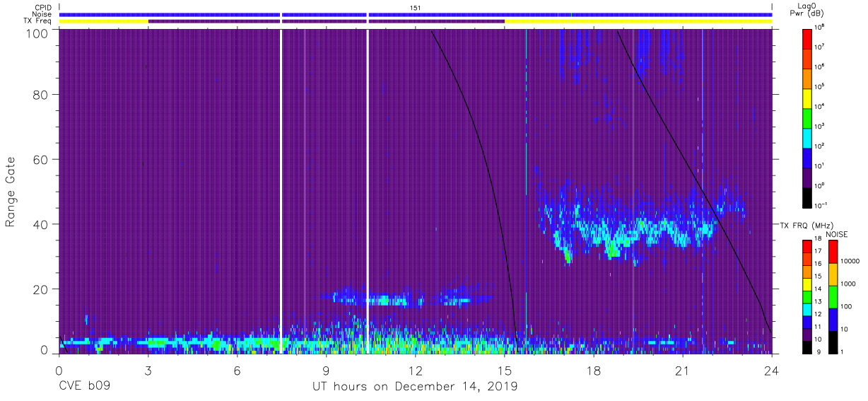The image size is (868, 401).
Task: Click UT hour tick label "18" on the x-axis
Action: pyautogui.click(x=593, y=371)
